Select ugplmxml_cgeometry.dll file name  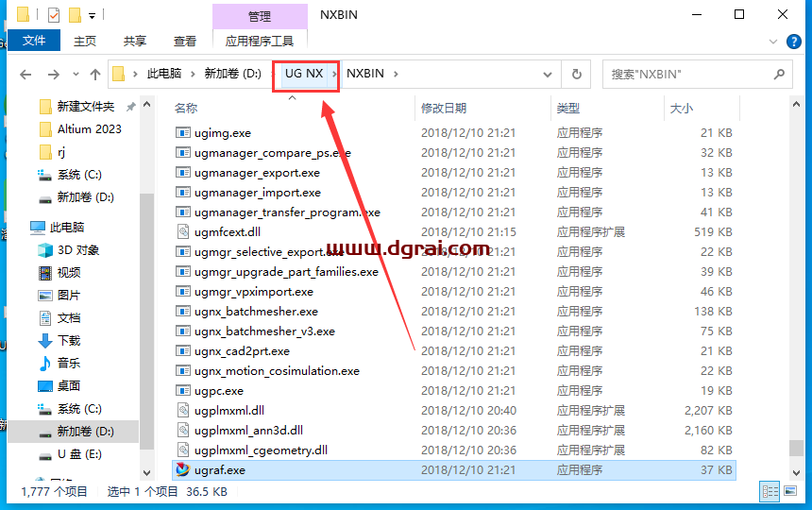tap(261, 450)
